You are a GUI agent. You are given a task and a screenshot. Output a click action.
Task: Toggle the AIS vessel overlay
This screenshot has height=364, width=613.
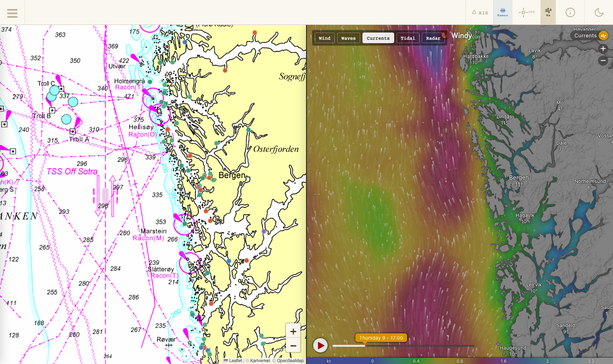coord(479,12)
